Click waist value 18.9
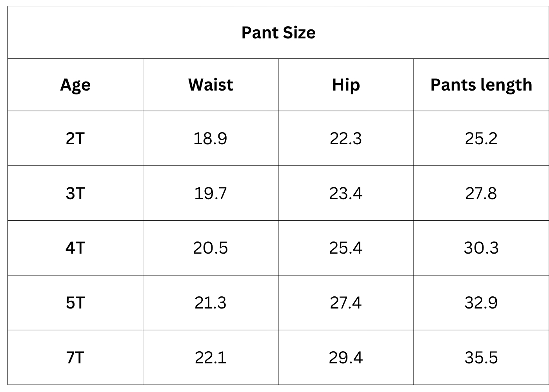 [211, 138]
